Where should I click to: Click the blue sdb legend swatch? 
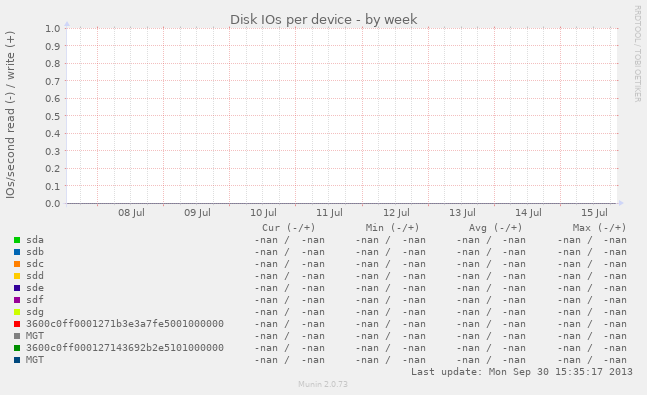17,252
